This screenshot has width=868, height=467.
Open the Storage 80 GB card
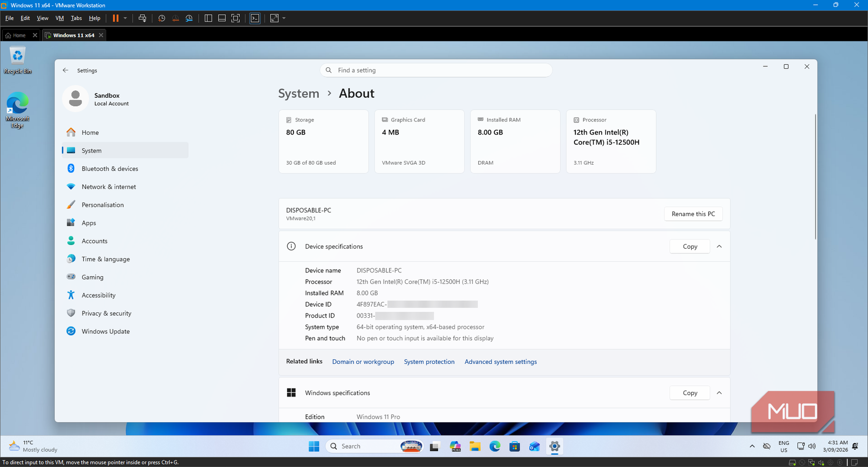(x=324, y=141)
